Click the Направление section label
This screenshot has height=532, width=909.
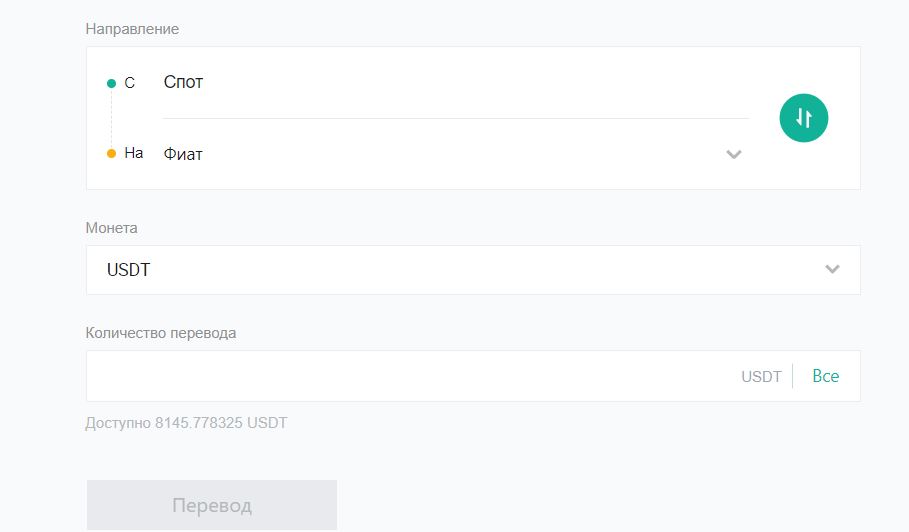click(x=132, y=29)
